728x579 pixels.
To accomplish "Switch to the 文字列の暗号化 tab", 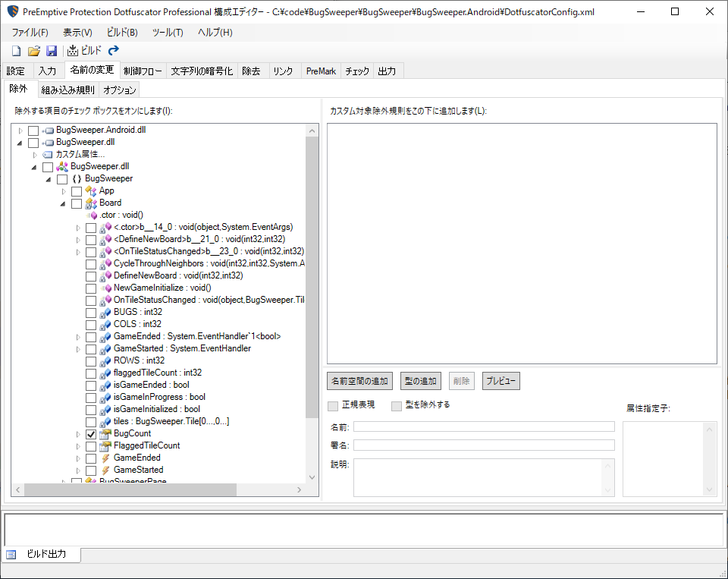I will click(202, 71).
